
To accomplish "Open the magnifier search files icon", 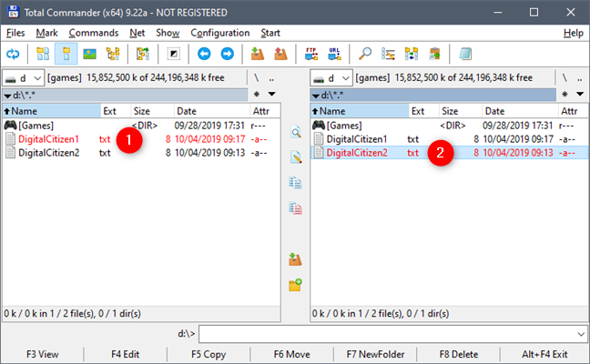I will click(364, 55).
